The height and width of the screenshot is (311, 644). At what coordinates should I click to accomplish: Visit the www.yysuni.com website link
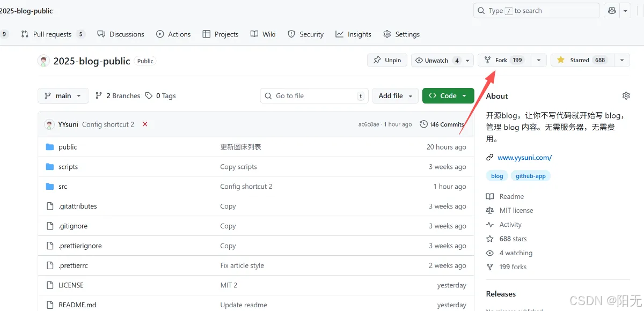coord(524,158)
